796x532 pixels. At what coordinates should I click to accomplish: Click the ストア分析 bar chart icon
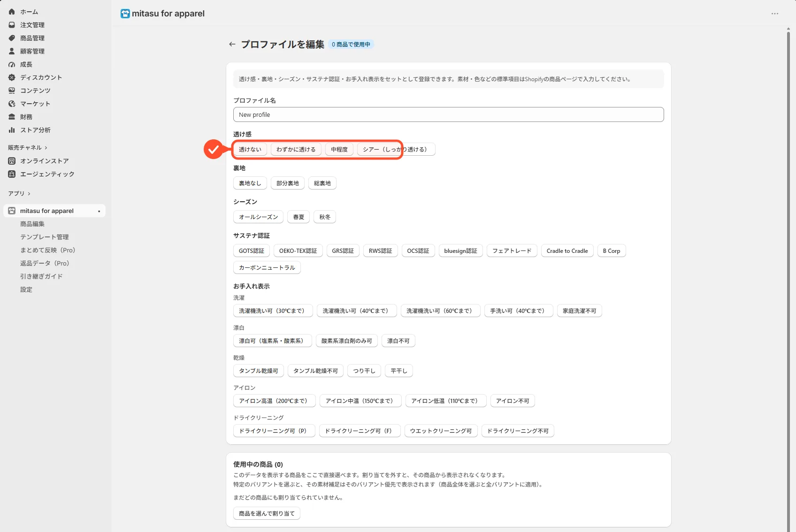pos(12,130)
